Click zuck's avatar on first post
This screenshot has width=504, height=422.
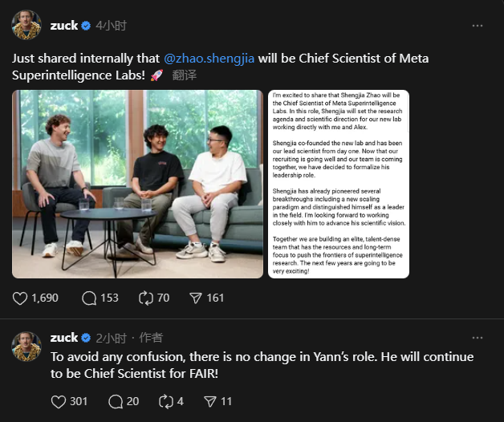[26, 26]
